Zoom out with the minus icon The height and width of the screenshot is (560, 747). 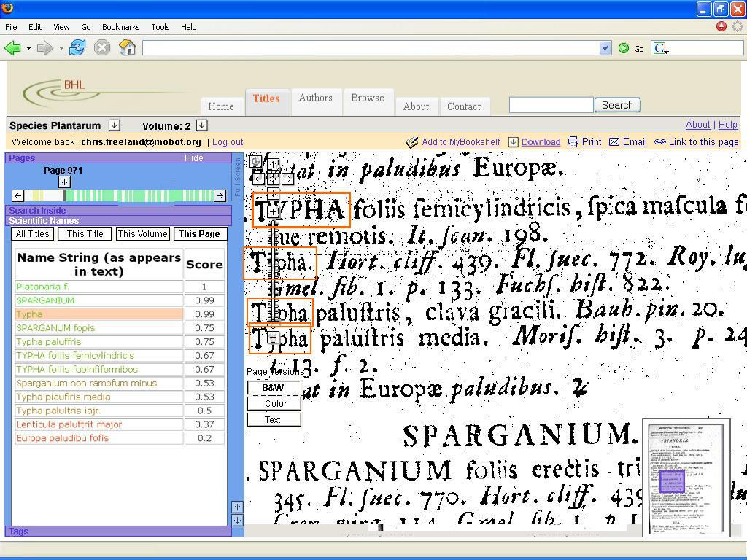point(273,337)
